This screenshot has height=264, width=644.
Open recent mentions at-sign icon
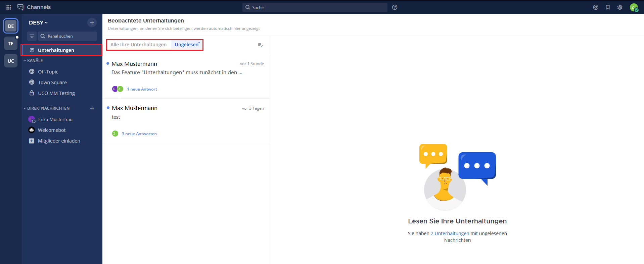point(595,7)
